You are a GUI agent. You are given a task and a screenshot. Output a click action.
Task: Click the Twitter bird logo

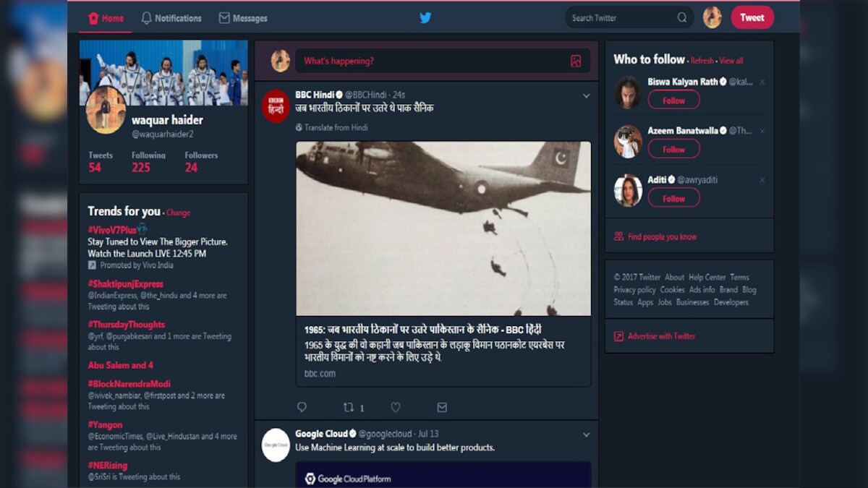click(425, 17)
